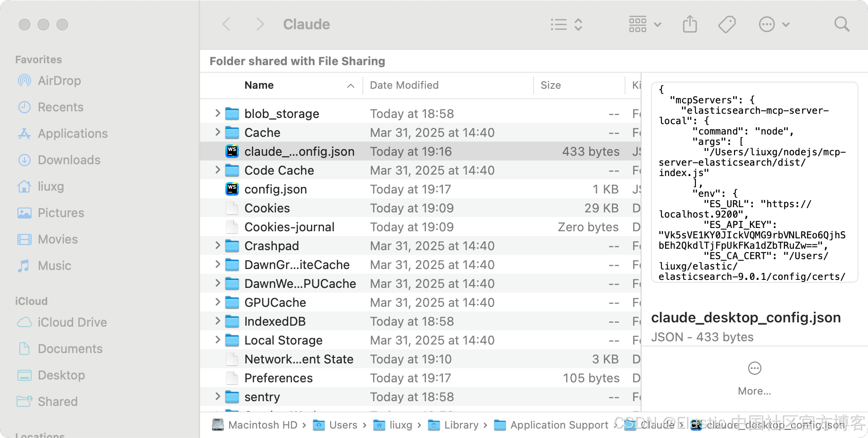Go back with the back arrow
The image size is (868, 438).
(226, 24)
